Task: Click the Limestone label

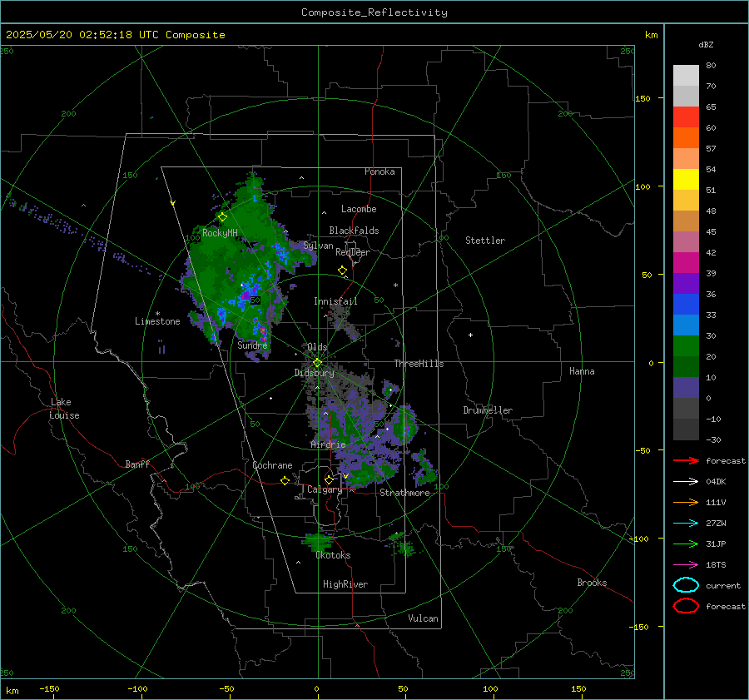Action: point(157,321)
